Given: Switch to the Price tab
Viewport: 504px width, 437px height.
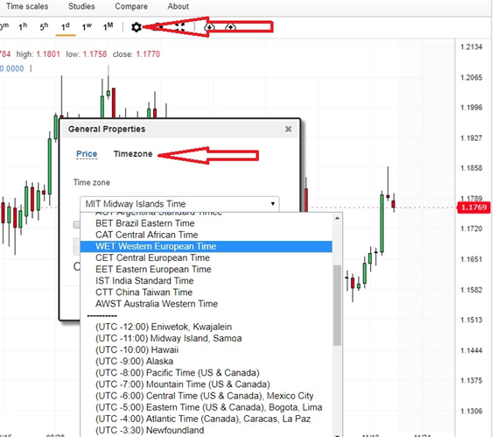Looking at the screenshot, I should [87, 154].
